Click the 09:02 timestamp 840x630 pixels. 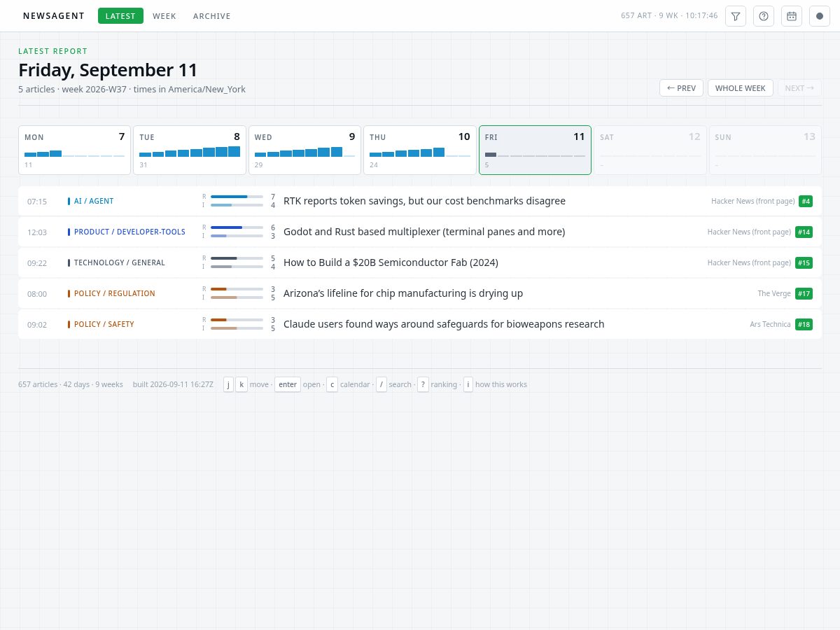coord(37,325)
